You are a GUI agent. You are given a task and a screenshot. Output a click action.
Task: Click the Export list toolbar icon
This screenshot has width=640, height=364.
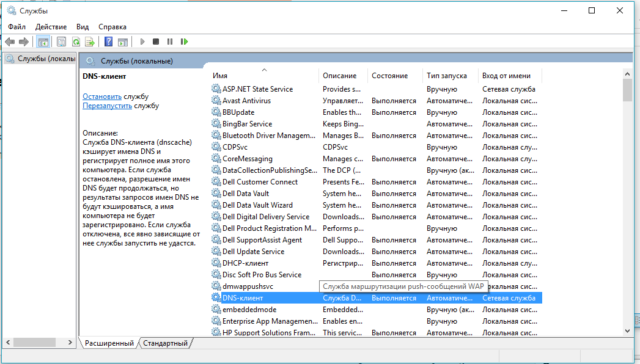[x=90, y=42]
